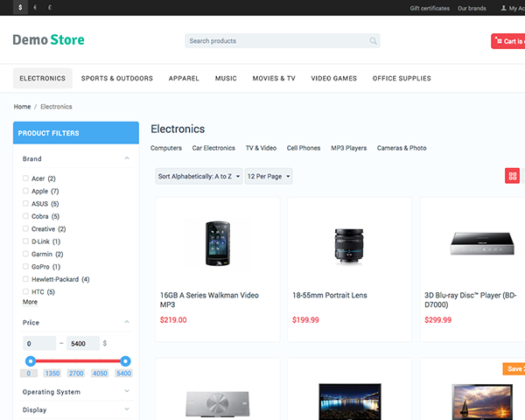Screen dimensions: 525x420
Task: Select the grid view icon
Action: pos(512,176)
